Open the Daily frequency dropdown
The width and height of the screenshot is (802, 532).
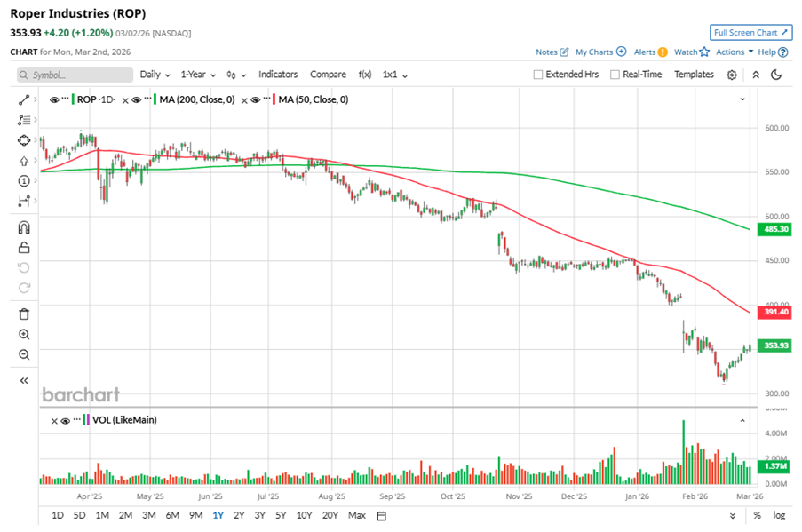155,75
